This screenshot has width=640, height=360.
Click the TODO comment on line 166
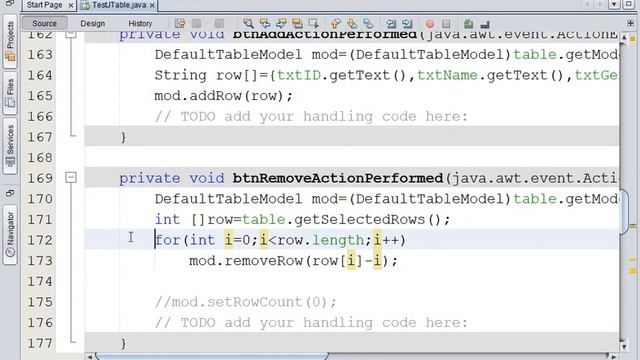tap(311, 116)
